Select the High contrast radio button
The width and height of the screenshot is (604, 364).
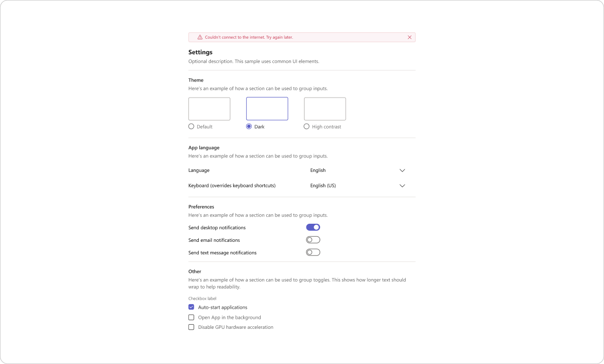click(x=307, y=127)
